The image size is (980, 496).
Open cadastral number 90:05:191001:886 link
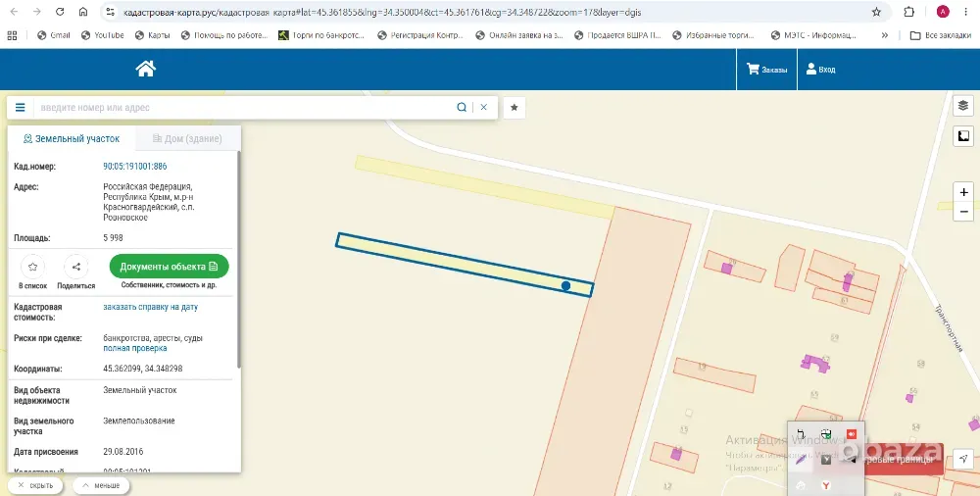pyautogui.click(x=135, y=167)
